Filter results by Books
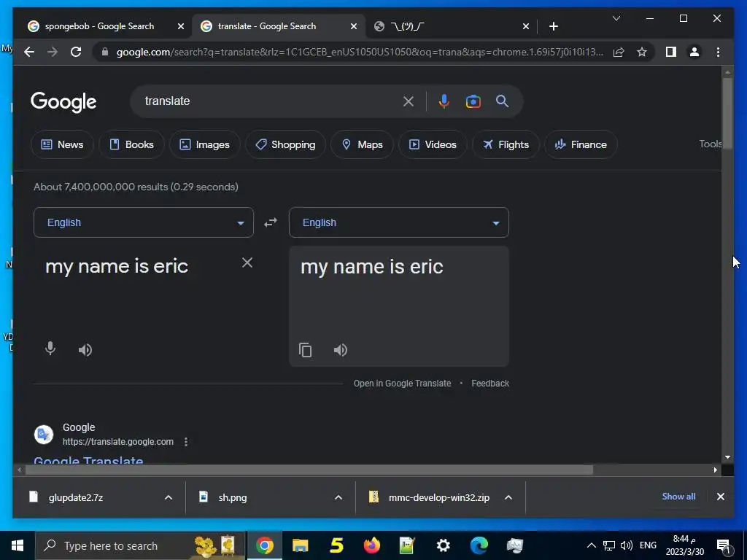The width and height of the screenshot is (747, 560). 131,144
